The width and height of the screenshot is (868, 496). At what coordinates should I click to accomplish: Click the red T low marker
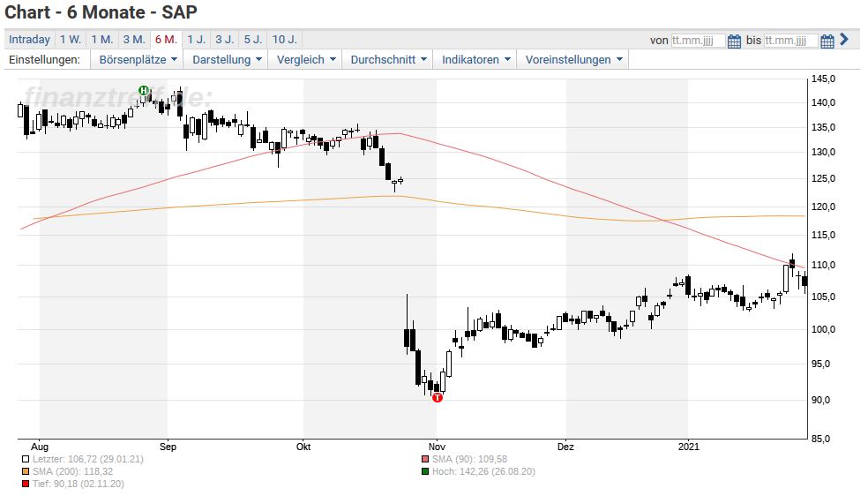(438, 397)
